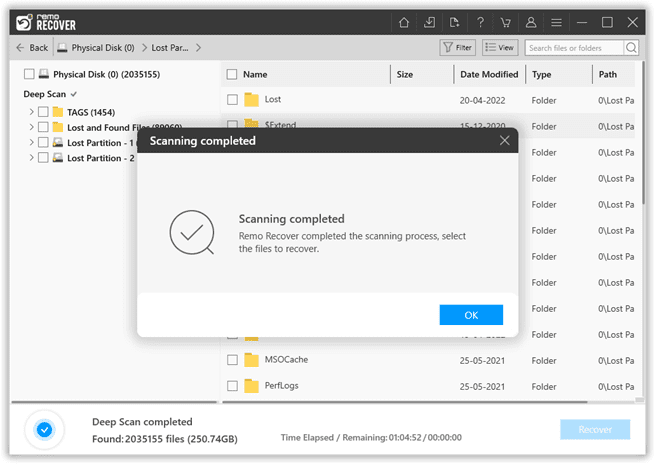Click the load recovery session icon
This screenshot has width=655, height=464.
(454, 23)
